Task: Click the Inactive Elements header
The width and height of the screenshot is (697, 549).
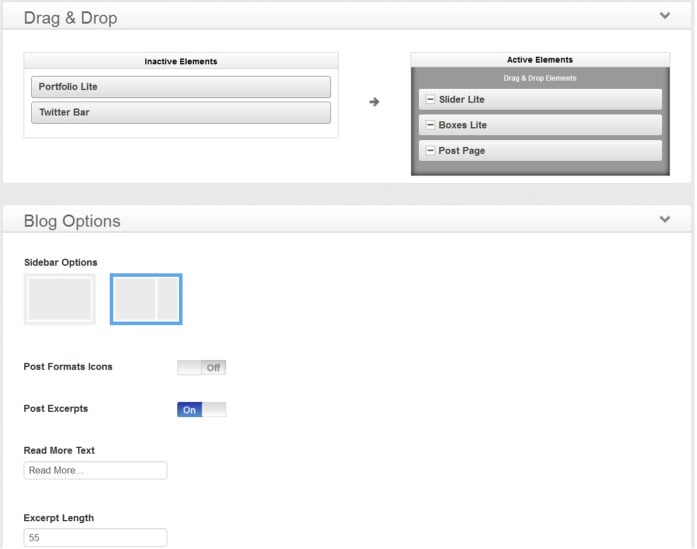Action: (181, 61)
